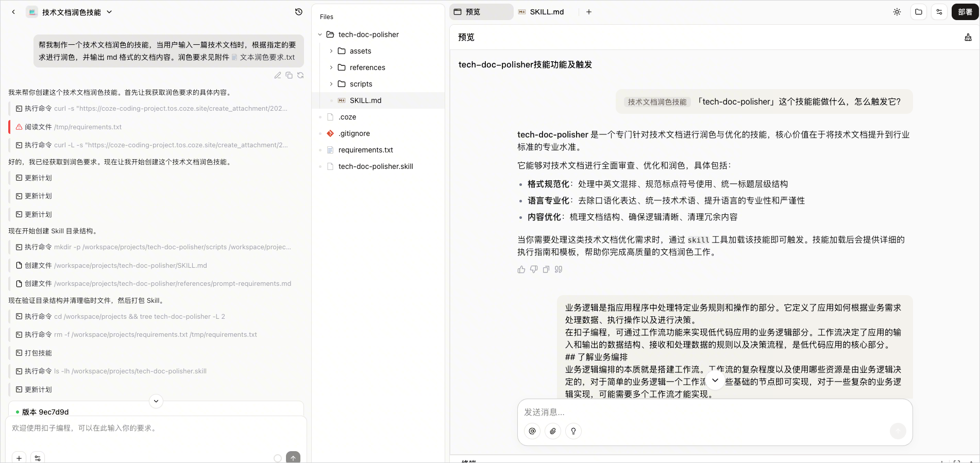
Task: Click the quote icon below the response
Action: click(559, 269)
